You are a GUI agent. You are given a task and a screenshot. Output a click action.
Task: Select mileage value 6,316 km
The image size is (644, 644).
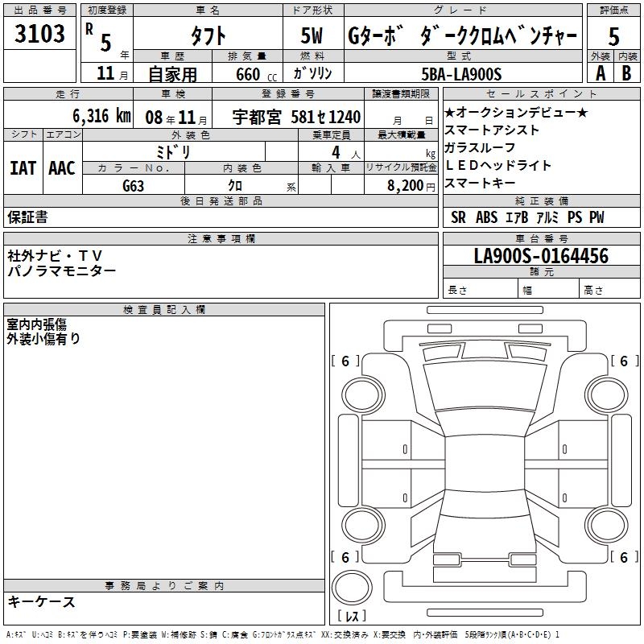tap(101, 116)
